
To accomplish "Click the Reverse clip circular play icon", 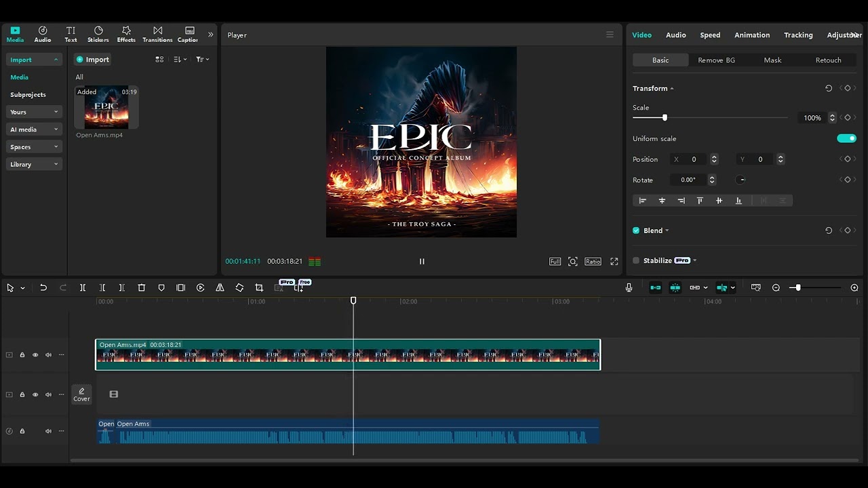I will click(x=200, y=288).
